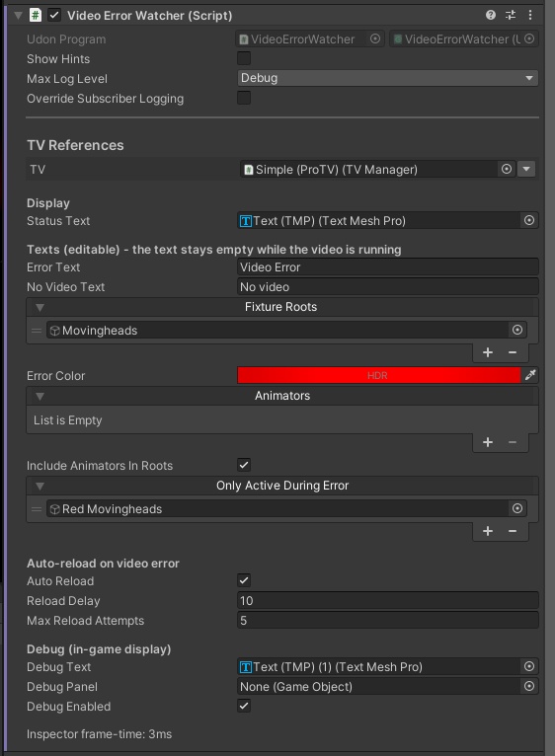
Task: Click the Video Error Watcher (Script) title
Action: 149,16
